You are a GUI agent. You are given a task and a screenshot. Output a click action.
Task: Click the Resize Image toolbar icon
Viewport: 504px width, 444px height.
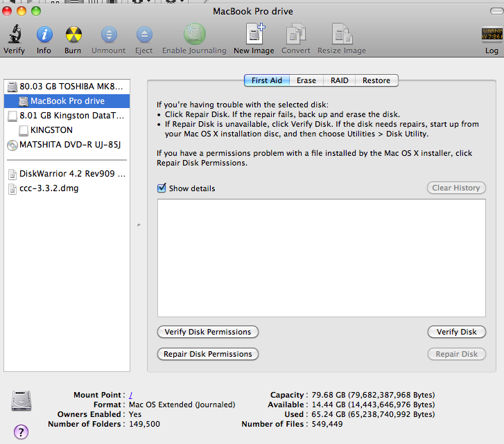[342, 33]
